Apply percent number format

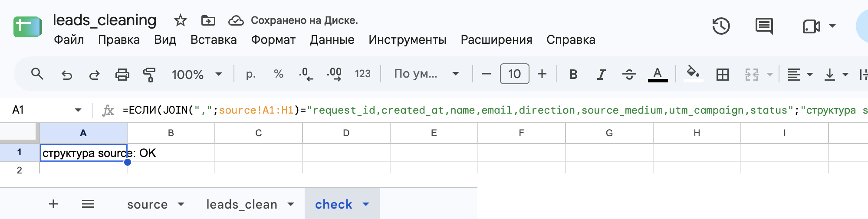pos(279,74)
